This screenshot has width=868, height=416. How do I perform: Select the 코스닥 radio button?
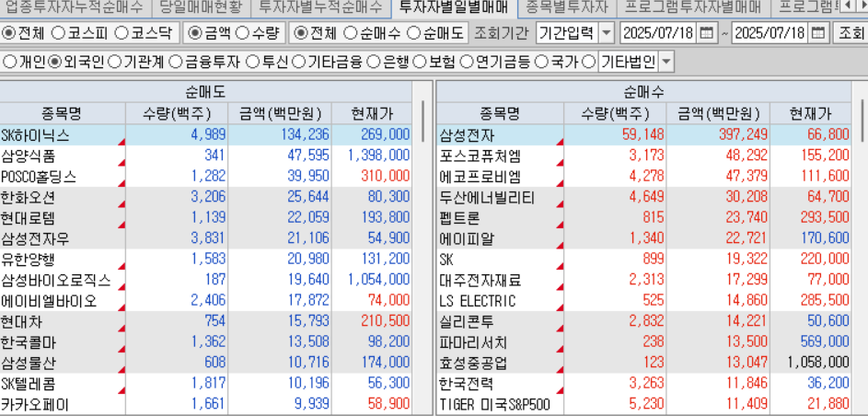122,33
